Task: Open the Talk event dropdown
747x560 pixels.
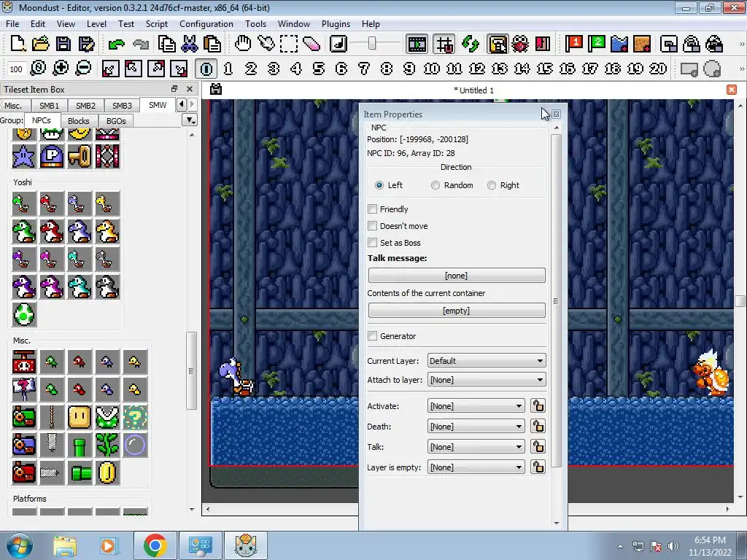Action: tap(476, 447)
